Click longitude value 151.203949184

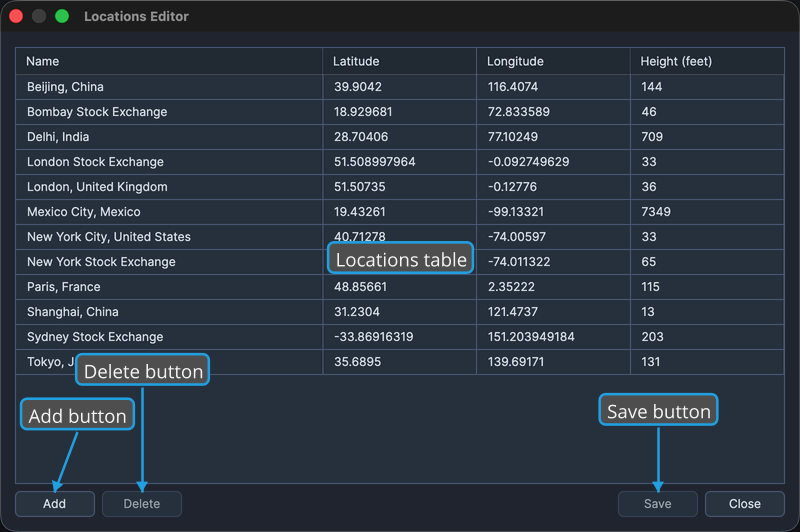531,337
